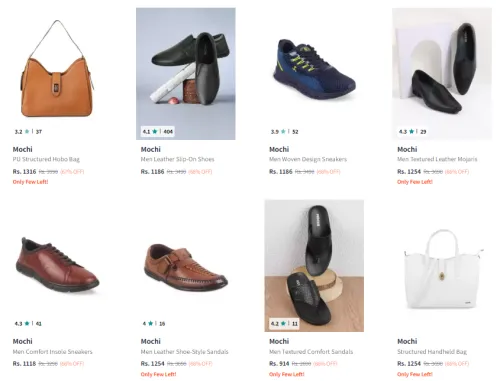Open the white Structured Handheld Bag image
This screenshot has height=381, width=500.
pyautogui.click(x=442, y=266)
